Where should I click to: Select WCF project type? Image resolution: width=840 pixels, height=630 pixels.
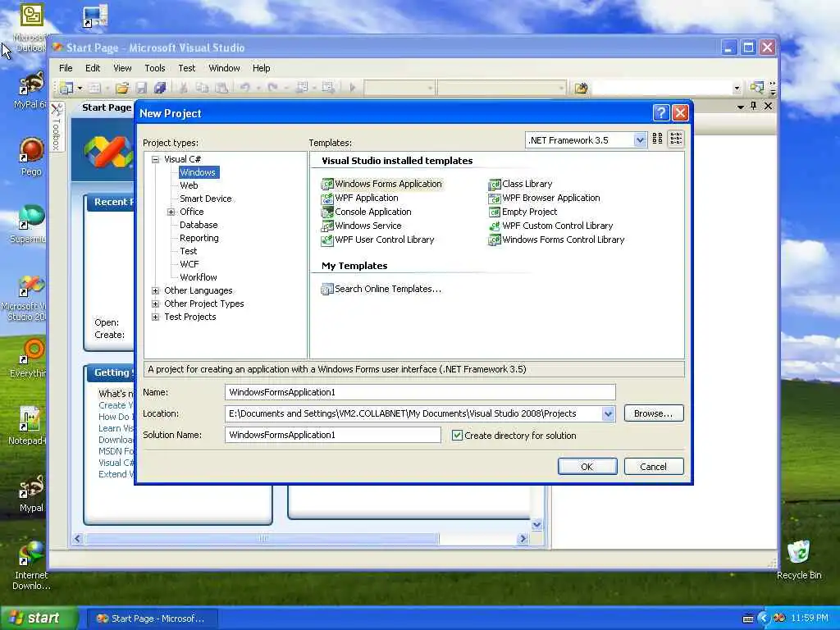pyautogui.click(x=189, y=265)
